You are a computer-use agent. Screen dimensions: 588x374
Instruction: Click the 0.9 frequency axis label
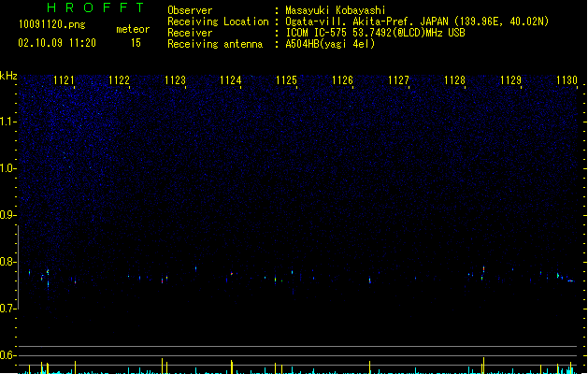(7, 215)
